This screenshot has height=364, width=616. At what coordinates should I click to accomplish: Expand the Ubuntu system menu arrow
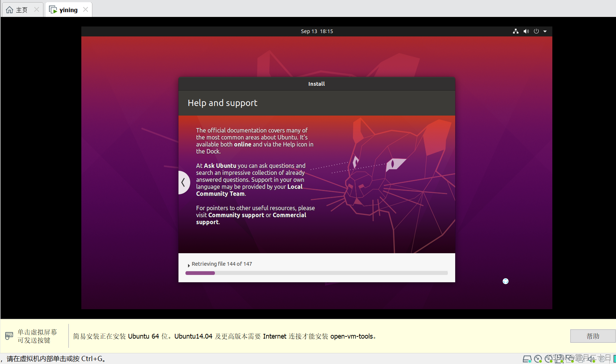545,31
